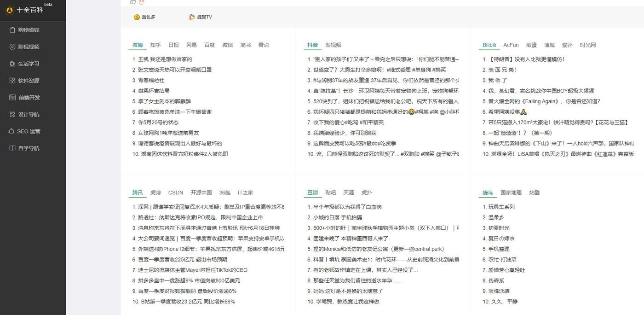This screenshot has width=644, height=315.
Task: Click the 影视视频 play icon
Action: [13, 47]
